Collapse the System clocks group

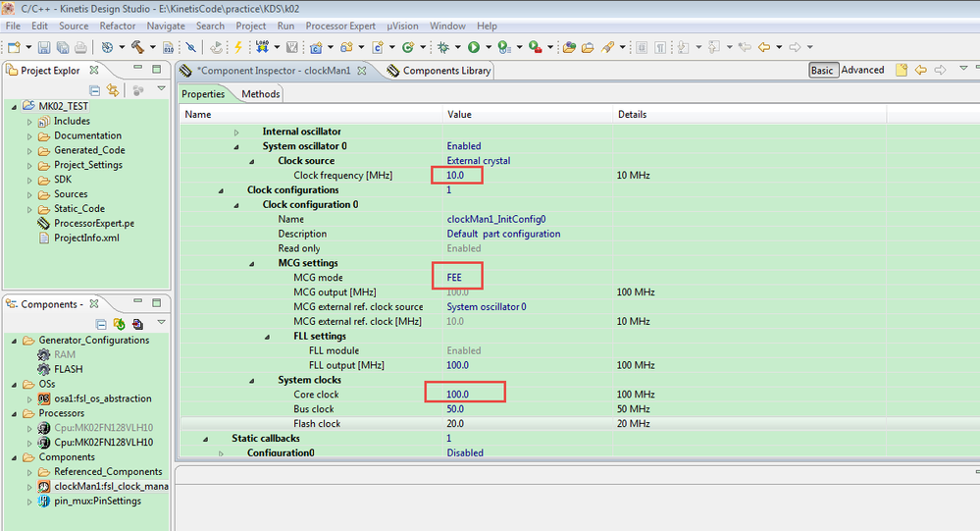tap(252, 380)
